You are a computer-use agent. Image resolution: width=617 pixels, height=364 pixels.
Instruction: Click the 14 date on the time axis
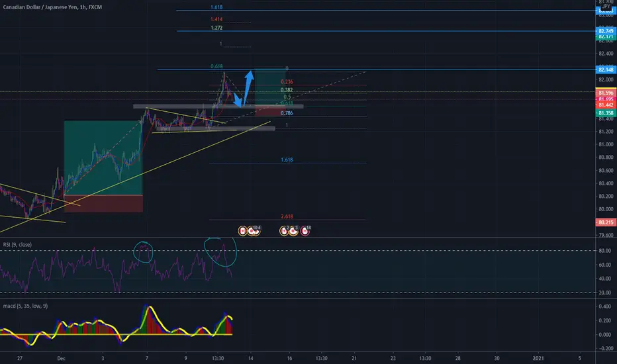[x=251, y=359]
